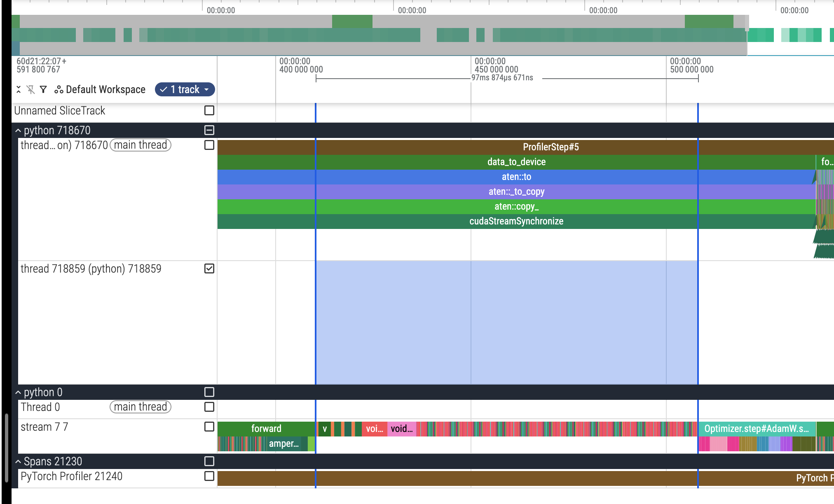Check the Unnamed SliceTrack checkbox
The image size is (834, 504).
click(x=209, y=110)
